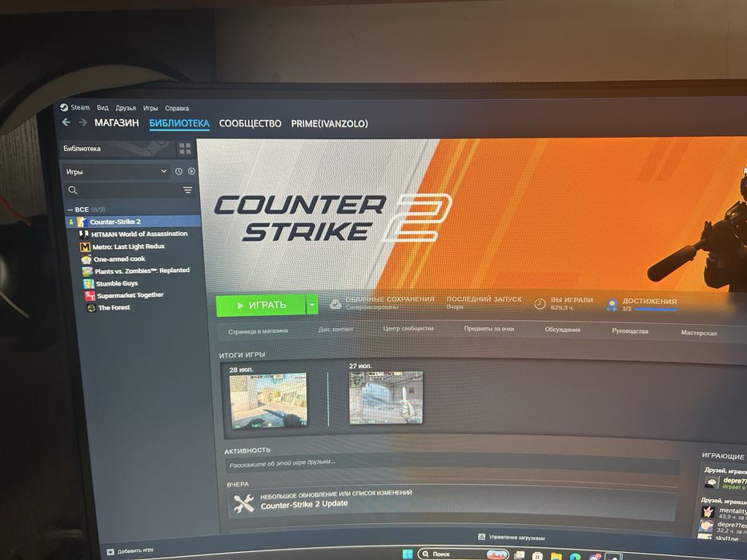The width and height of the screenshot is (747, 560).
Task: Click the Stumble Guys game icon
Action: click(x=89, y=284)
